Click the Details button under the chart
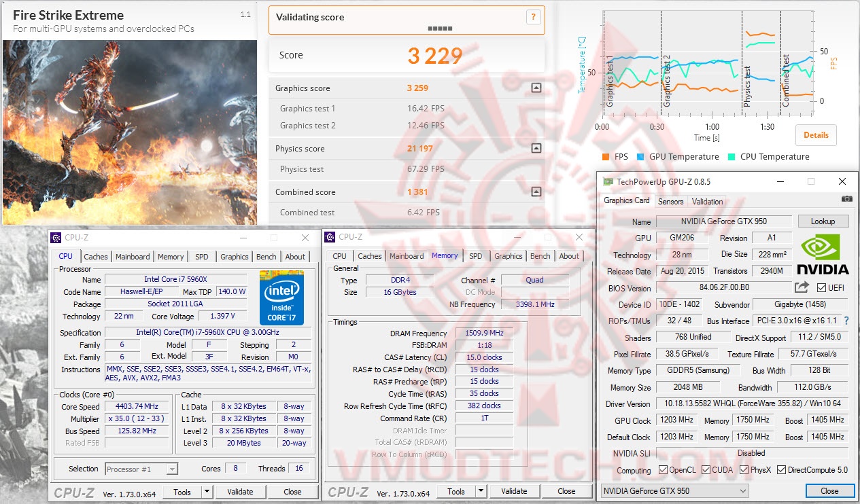Viewport: 860px width, 504px height. point(816,134)
